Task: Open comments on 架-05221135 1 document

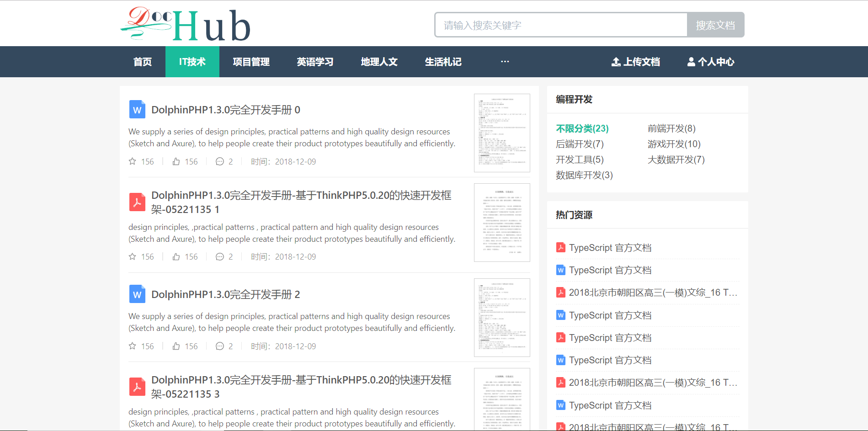Action: point(220,256)
